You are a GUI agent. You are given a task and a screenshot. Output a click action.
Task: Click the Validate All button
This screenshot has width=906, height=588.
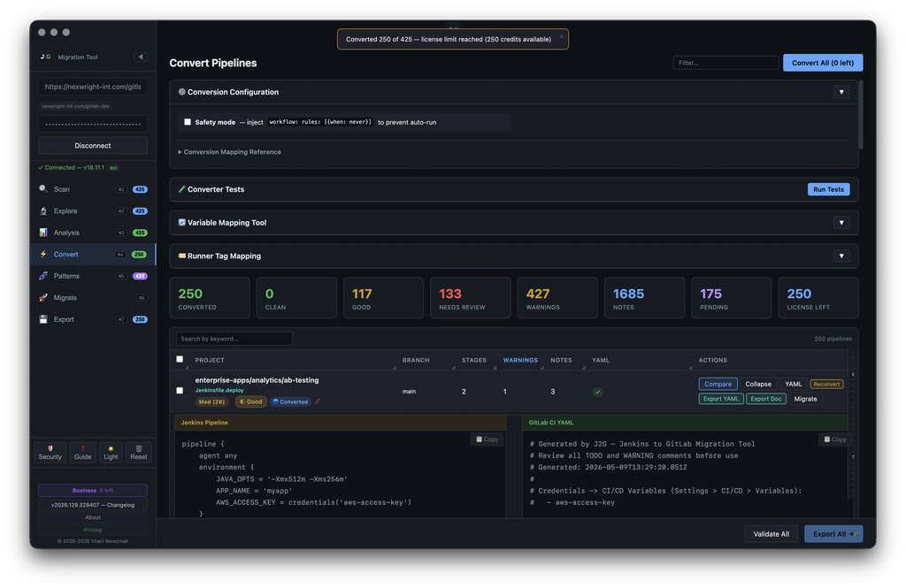click(771, 534)
